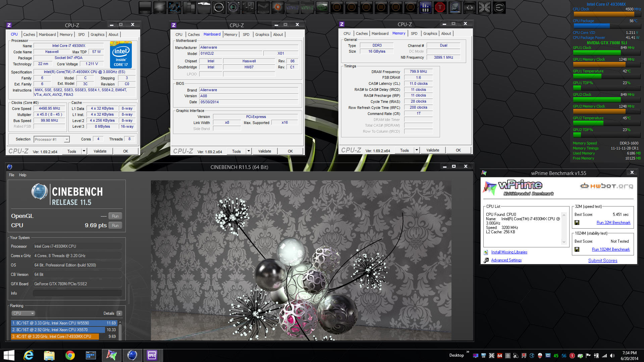Open Graphics tab in the middle CPU-Z window

(262, 35)
